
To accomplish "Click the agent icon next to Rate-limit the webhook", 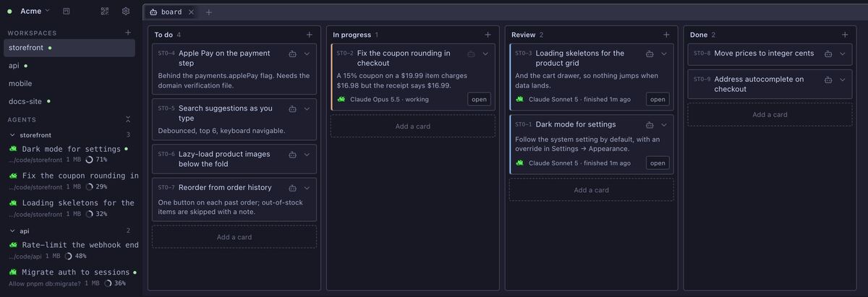I will [x=13, y=245].
